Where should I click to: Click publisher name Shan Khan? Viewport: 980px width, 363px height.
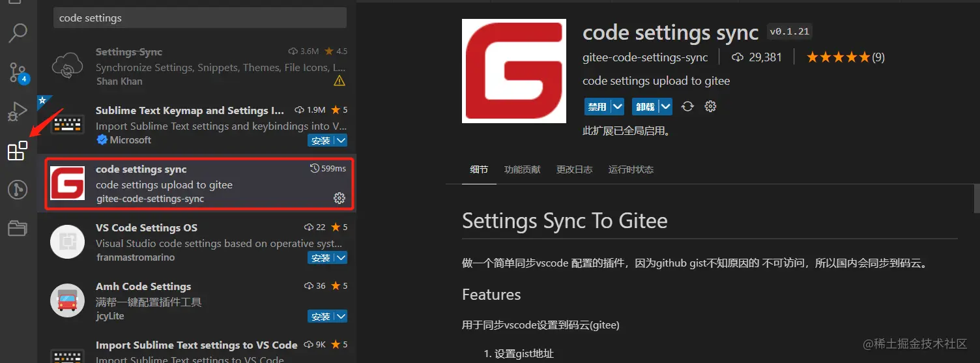119,81
